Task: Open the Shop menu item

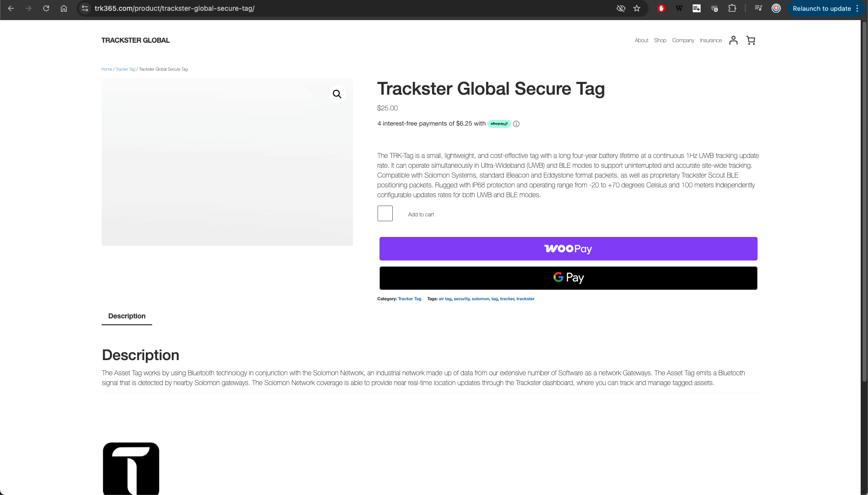Action: click(660, 40)
